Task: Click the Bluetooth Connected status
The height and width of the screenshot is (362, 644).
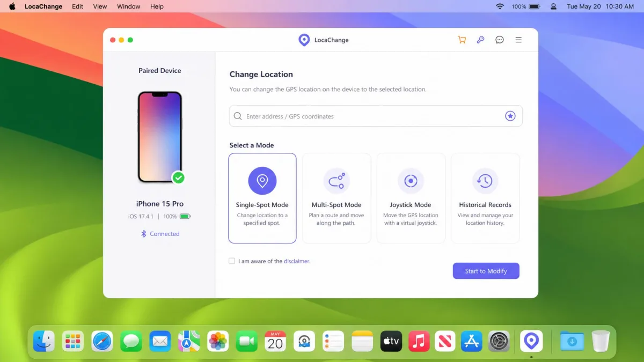Action: click(x=160, y=234)
